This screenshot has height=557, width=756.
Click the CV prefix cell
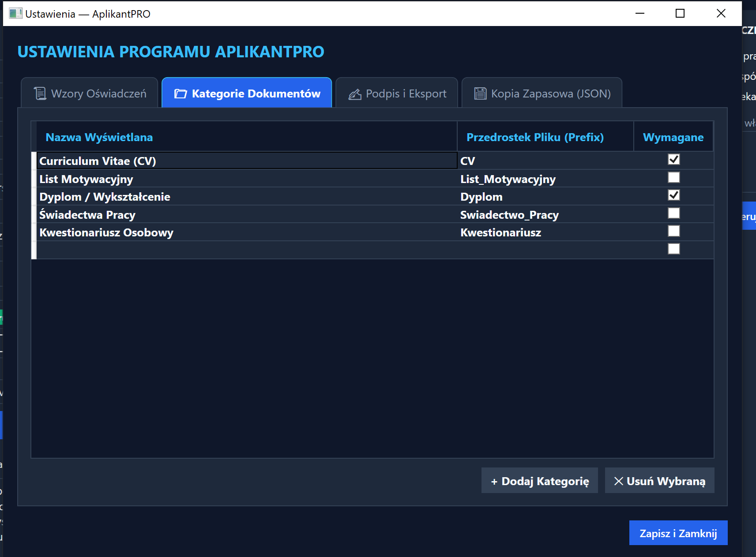pyautogui.click(x=545, y=161)
